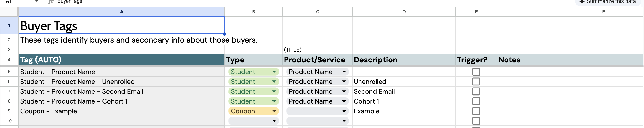
Task: Open the Student type dropdown in row 5
Action: pyautogui.click(x=254, y=72)
